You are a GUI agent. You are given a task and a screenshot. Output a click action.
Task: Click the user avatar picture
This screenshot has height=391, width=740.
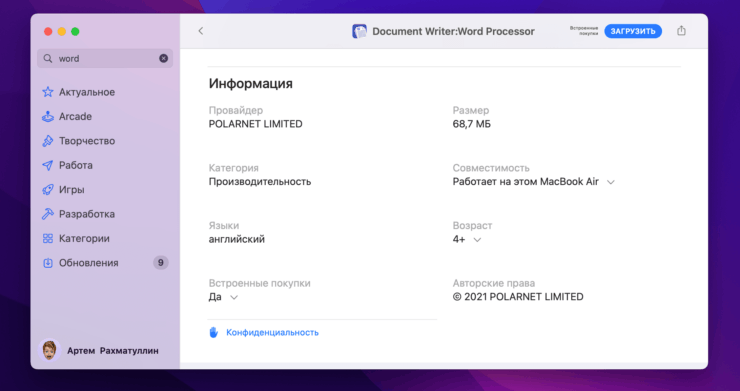tap(49, 350)
